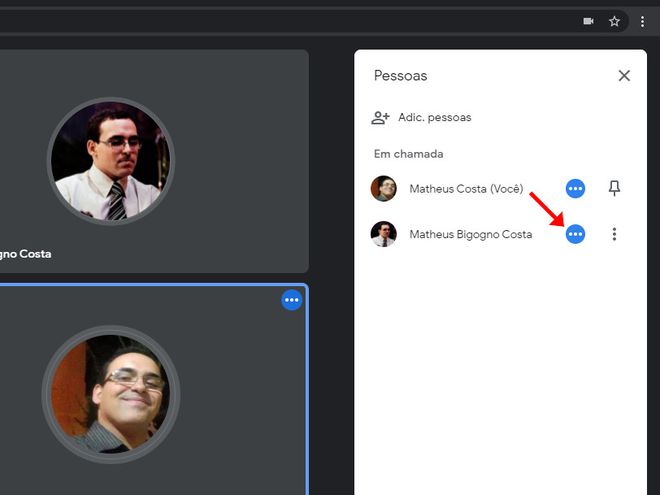This screenshot has width=660, height=495.
Task: Click the Pessoas panel title
Action: click(400, 76)
